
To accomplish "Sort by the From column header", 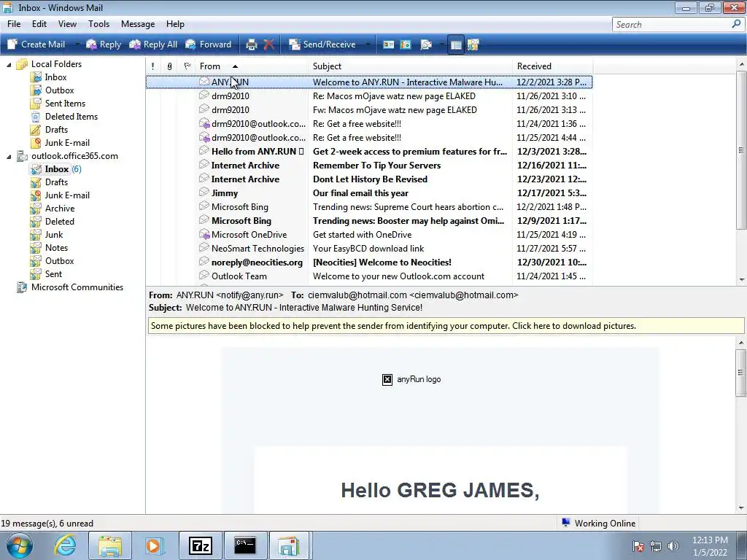I will click(252, 66).
